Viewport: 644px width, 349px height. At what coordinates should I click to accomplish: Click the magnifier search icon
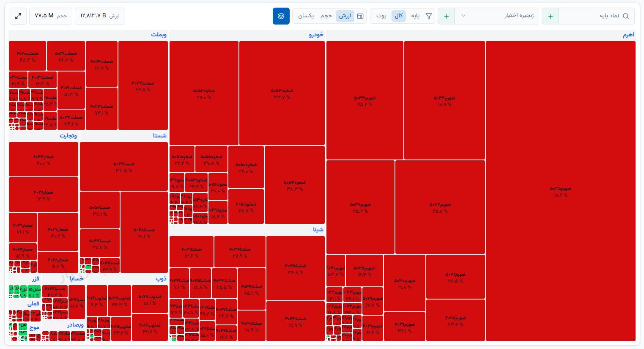[626, 16]
